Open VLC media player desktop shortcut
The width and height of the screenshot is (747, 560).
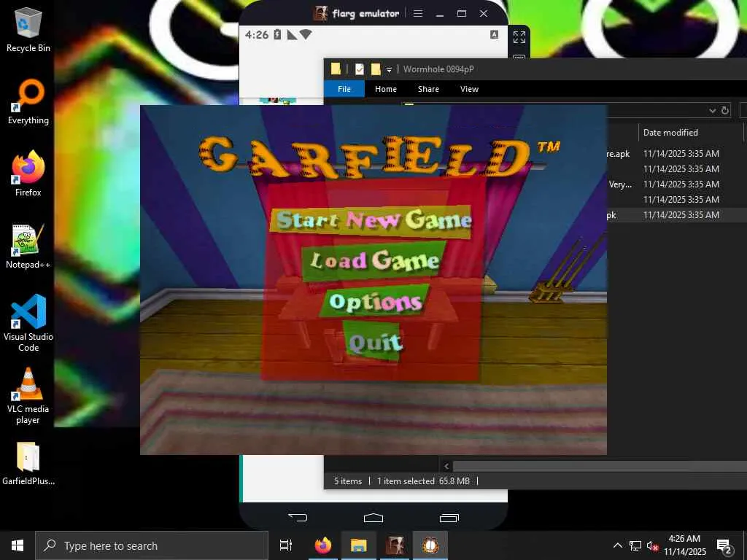(x=28, y=396)
